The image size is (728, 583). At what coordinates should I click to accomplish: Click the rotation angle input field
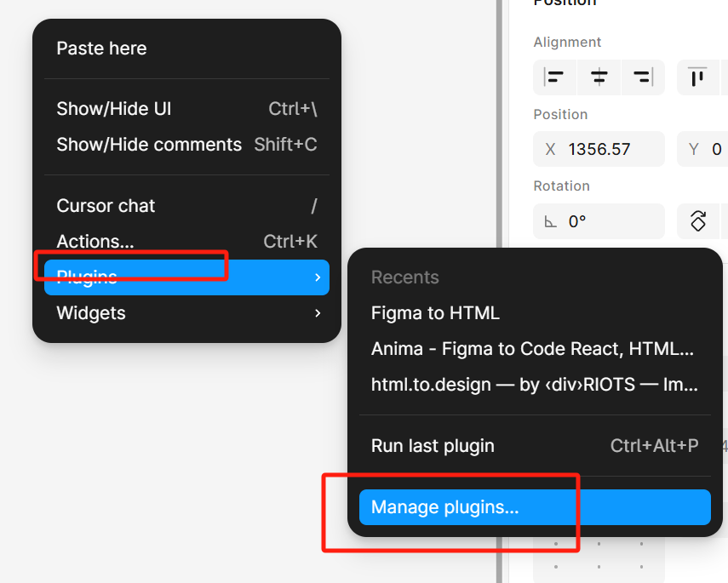pos(609,221)
